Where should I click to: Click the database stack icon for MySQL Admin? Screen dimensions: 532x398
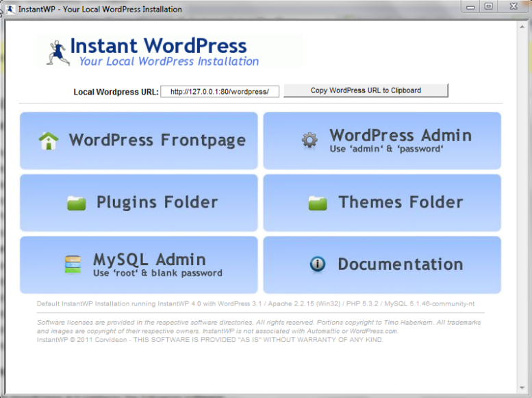point(73,264)
